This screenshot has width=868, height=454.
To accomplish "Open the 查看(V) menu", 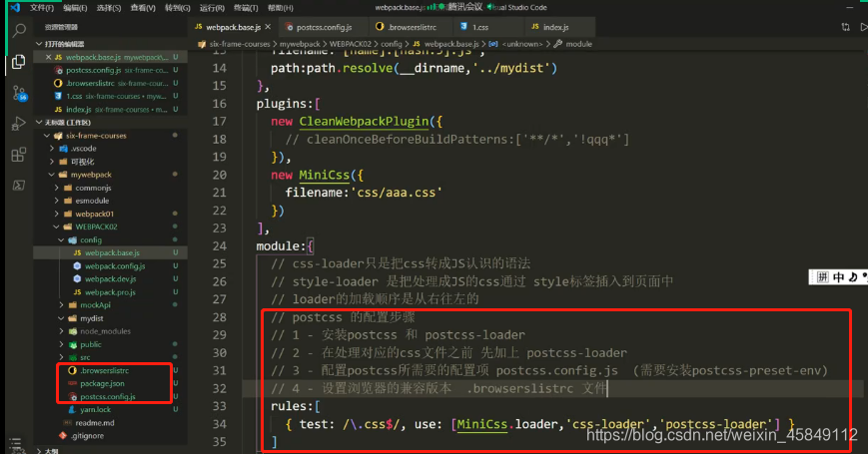I will (143, 8).
